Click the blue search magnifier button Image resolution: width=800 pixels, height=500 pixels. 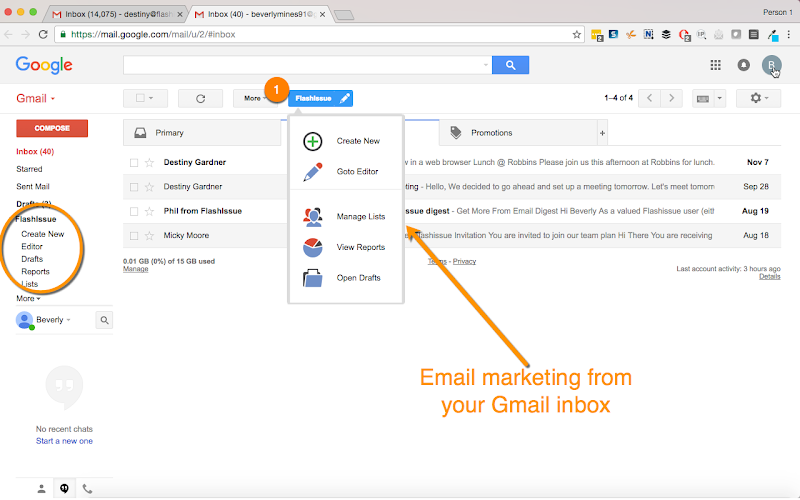510,65
